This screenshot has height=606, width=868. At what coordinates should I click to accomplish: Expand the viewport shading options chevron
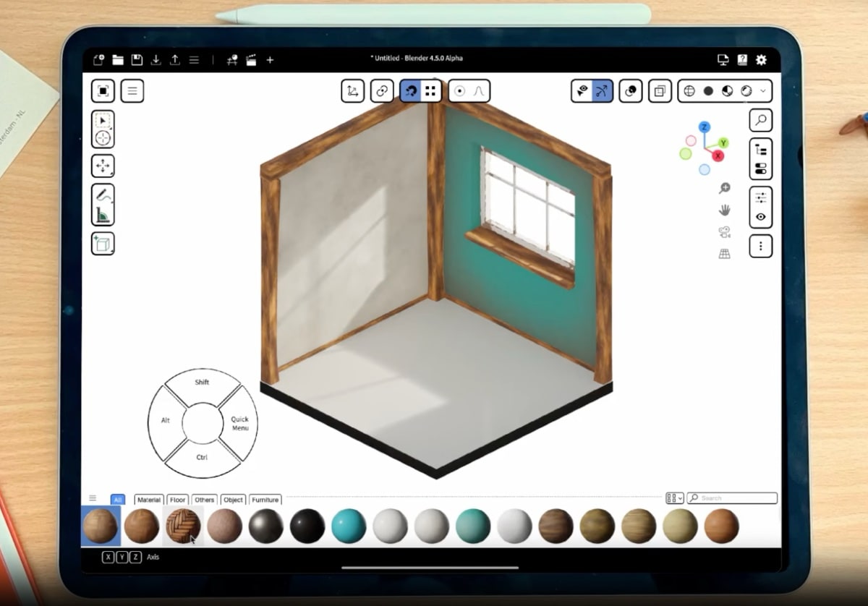(763, 91)
